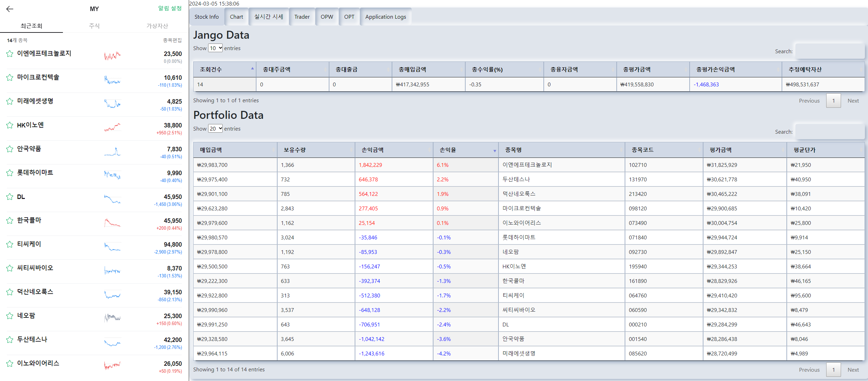Click the back arrow in MY header
Image resolution: width=868 pixels, height=381 pixels.
coord(10,9)
